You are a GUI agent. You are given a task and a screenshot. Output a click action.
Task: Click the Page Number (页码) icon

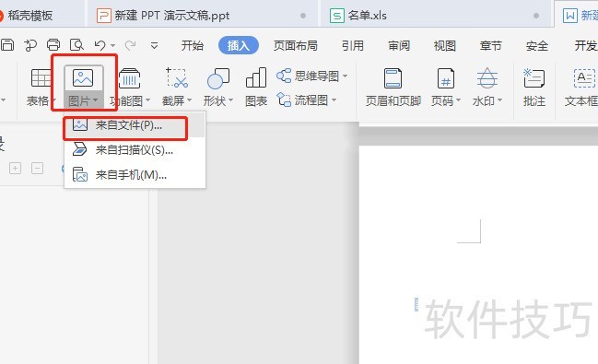pos(445,78)
